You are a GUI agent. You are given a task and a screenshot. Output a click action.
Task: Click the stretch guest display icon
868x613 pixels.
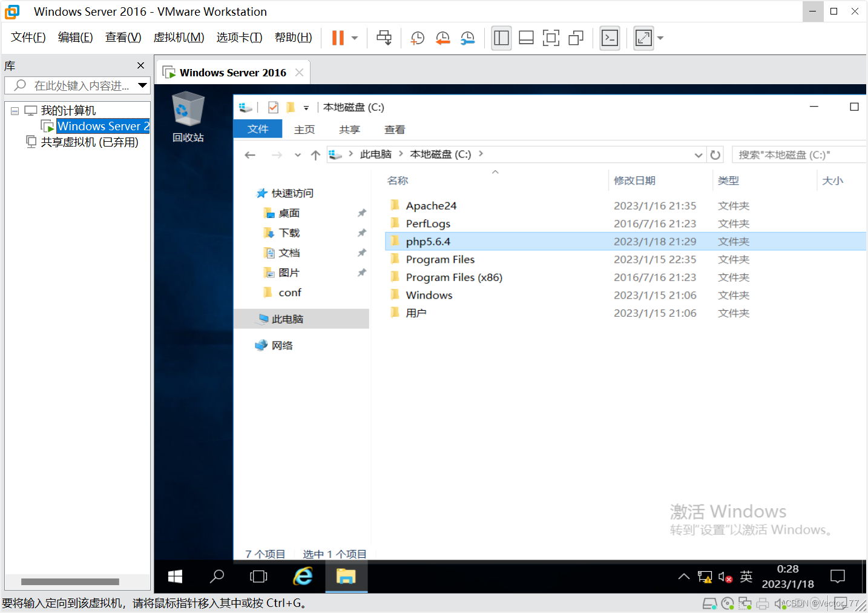pos(643,38)
